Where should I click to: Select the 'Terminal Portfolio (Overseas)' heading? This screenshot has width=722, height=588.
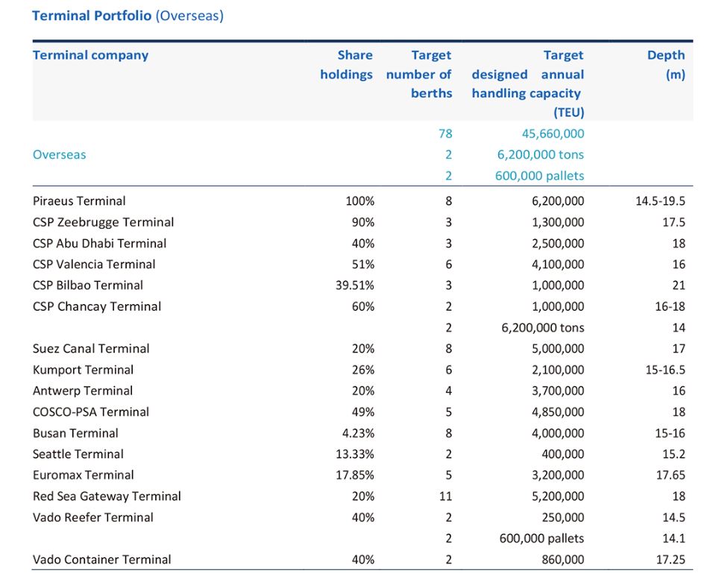click(128, 16)
